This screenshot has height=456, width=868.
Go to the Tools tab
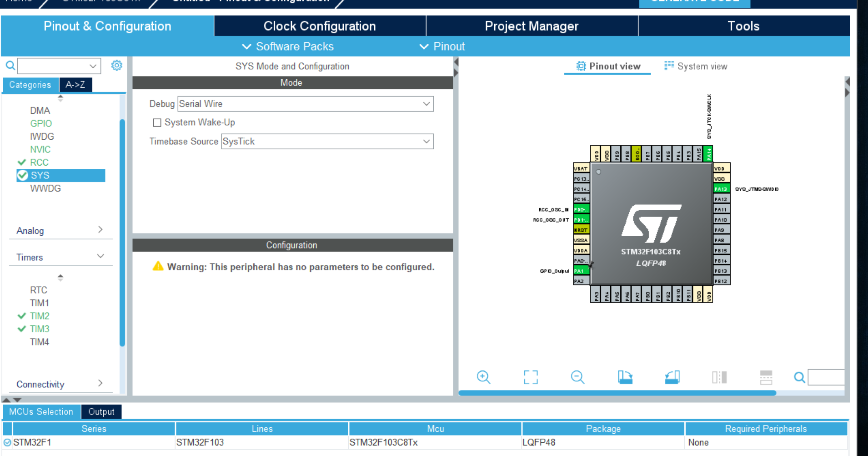pyautogui.click(x=743, y=26)
